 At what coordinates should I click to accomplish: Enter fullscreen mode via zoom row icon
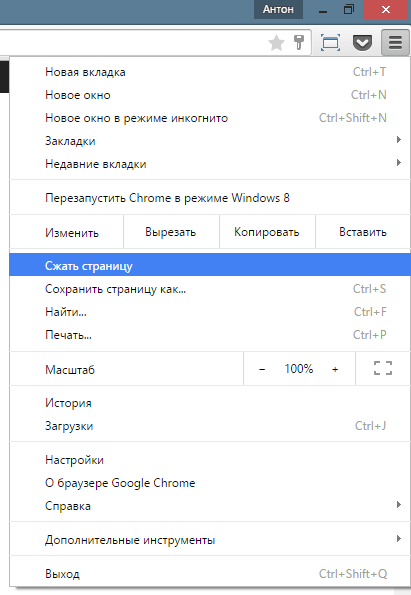pyautogui.click(x=383, y=368)
